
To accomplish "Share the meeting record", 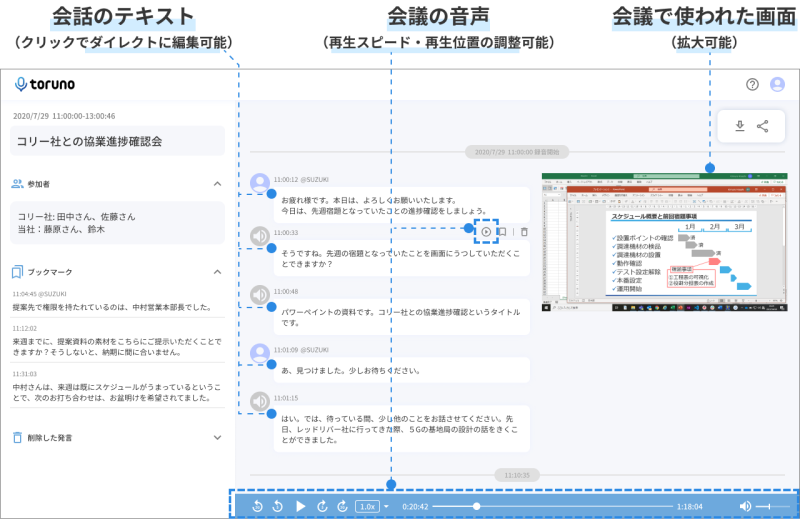I will click(x=763, y=126).
